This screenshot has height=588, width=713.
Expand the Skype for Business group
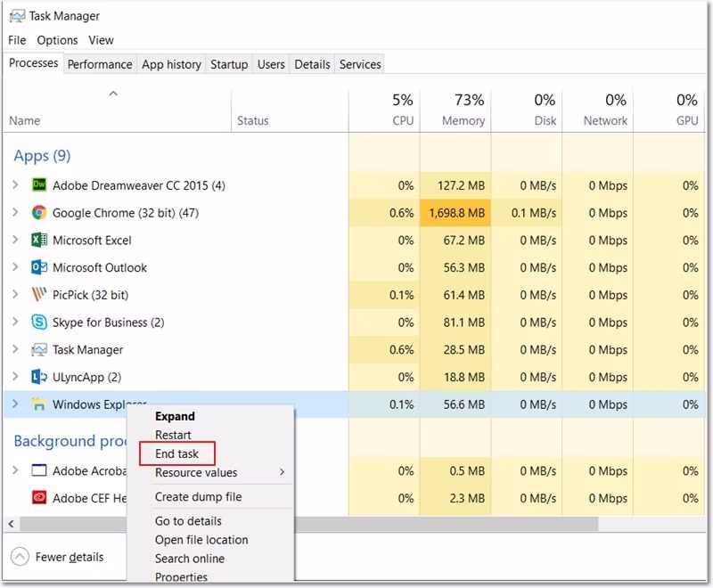[x=15, y=323]
